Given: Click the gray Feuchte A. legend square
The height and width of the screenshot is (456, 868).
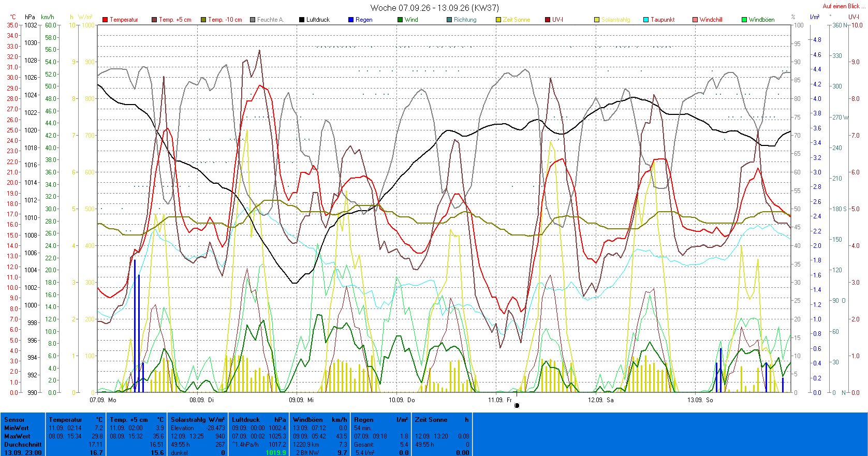Looking at the screenshot, I should coord(253,20).
